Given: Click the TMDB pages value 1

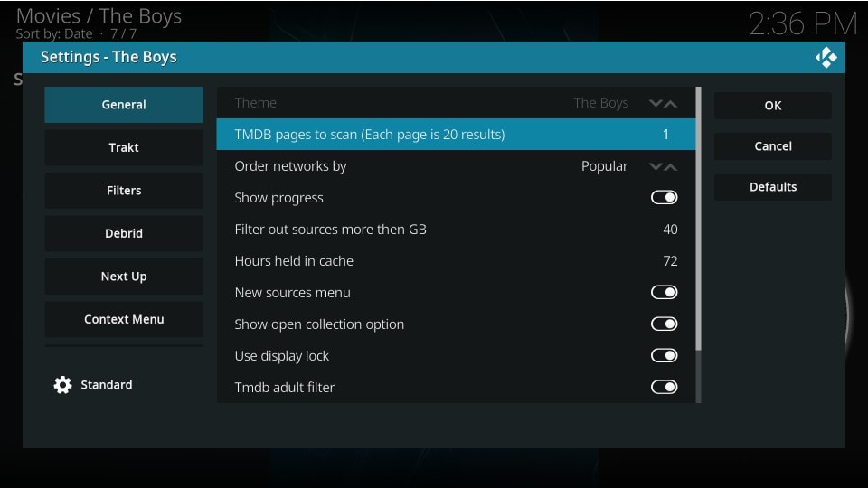Looking at the screenshot, I should [x=665, y=135].
